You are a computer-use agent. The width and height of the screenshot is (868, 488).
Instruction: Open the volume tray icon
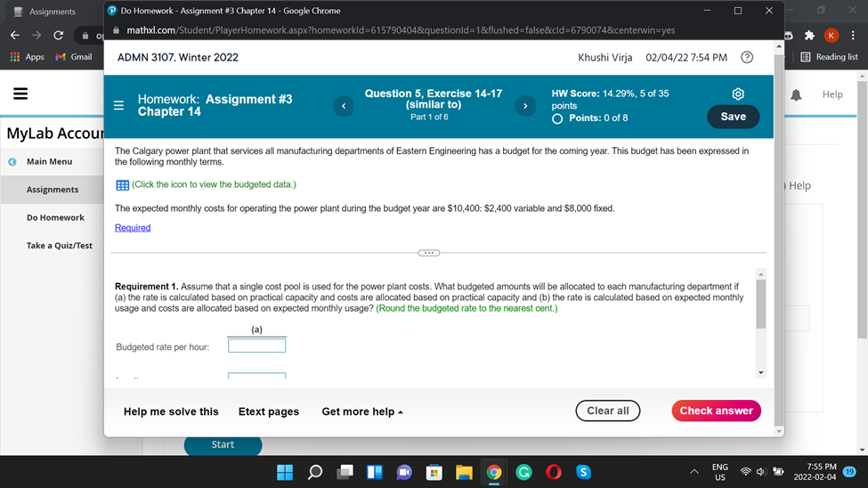(x=762, y=472)
